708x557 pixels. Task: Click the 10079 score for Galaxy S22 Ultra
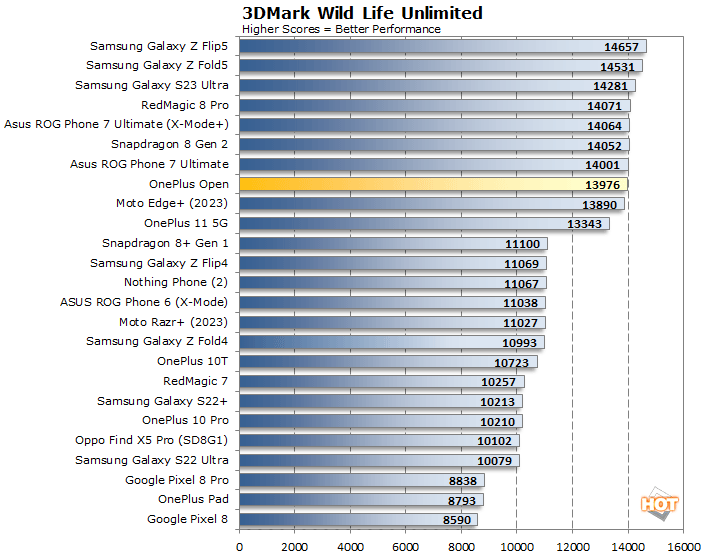[x=495, y=461]
